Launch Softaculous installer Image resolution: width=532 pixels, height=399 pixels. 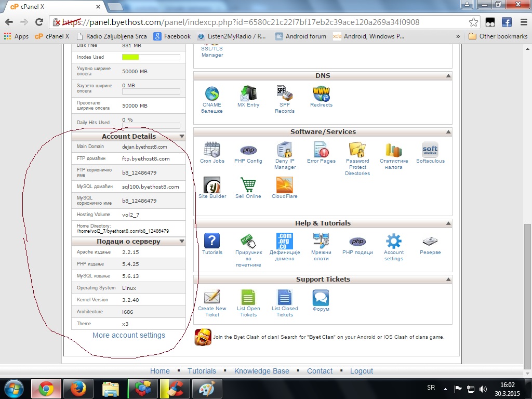tap(430, 150)
